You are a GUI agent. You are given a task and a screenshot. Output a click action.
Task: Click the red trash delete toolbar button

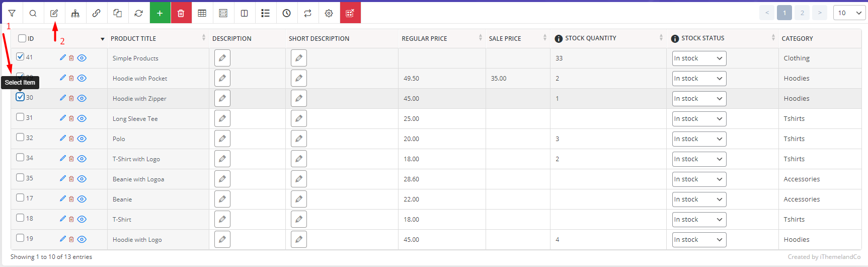181,13
